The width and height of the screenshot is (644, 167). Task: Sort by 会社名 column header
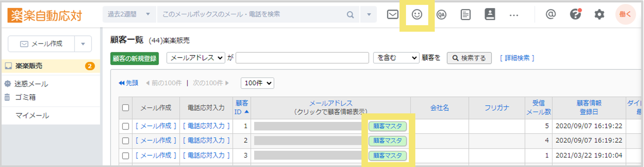click(x=440, y=108)
